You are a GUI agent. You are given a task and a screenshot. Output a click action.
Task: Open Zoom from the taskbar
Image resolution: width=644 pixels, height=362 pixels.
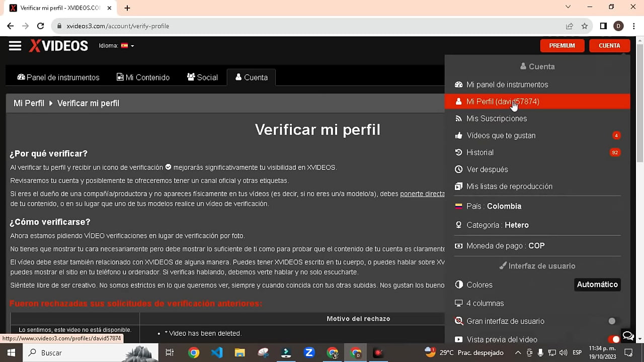[x=309, y=353]
